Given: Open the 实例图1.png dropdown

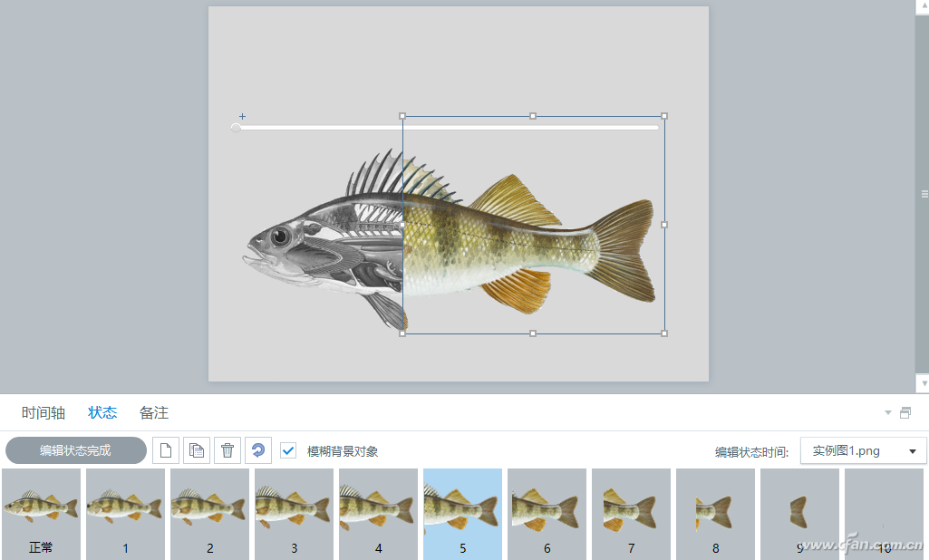Looking at the screenshot, I should pyautogui.click(x=863, y=450).
